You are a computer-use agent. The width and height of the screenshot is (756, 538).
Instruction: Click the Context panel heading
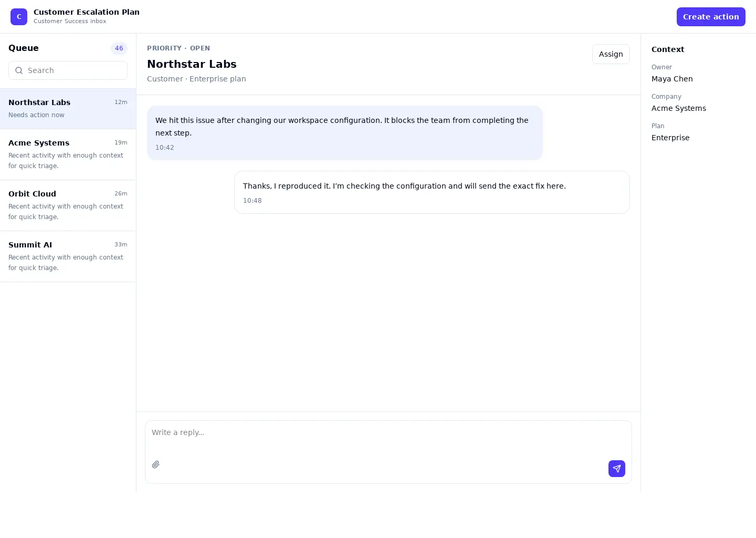pyautogui.click(x=668, y=49)
